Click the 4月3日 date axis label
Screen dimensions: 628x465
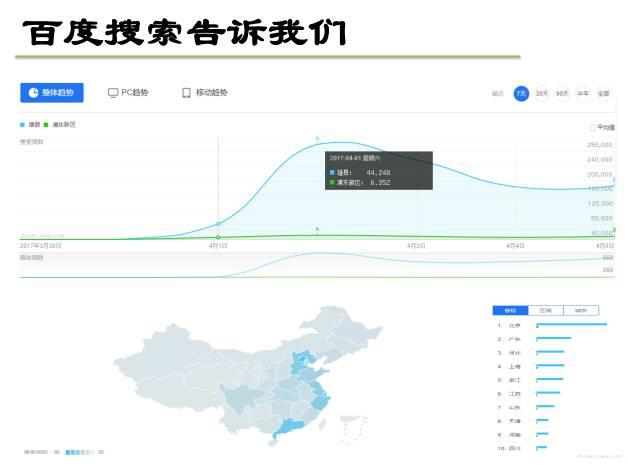tap(416, 246)
